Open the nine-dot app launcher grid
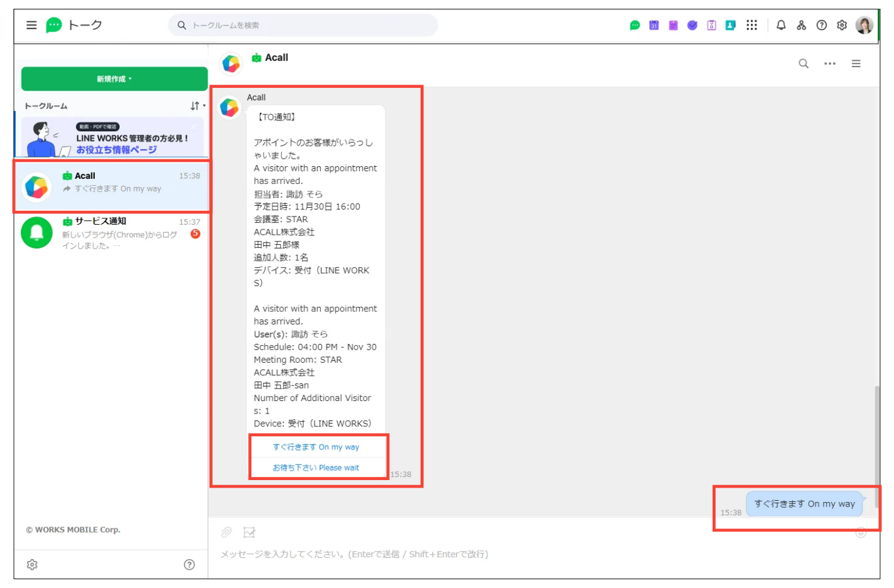 pyautogui.click(x=751, y=25)
